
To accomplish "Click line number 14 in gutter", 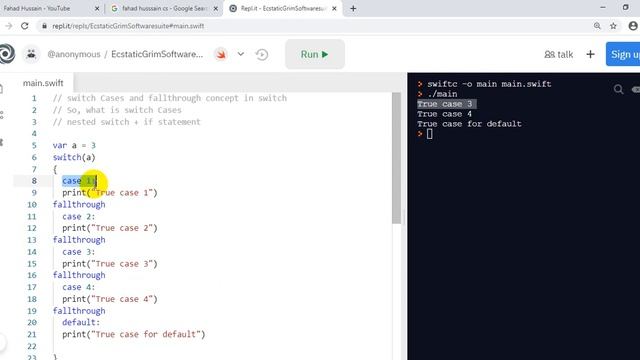I will coord(32,252).
